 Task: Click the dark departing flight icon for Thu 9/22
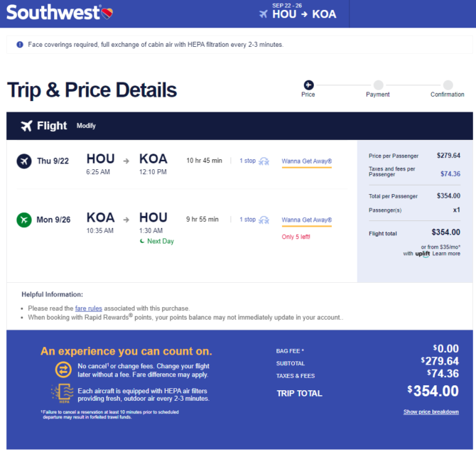pyautogui.click(x=24, y=161)
